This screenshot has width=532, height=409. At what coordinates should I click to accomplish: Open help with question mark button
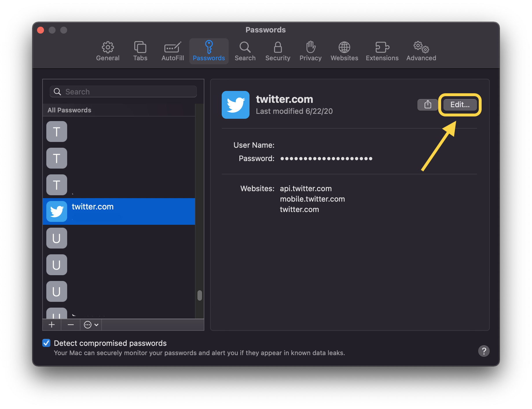(x=484, y=351)
